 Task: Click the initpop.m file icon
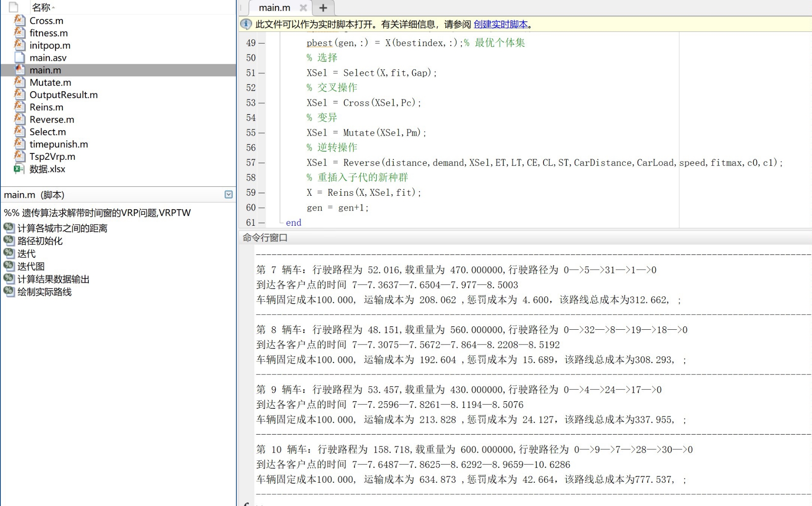[x=19, y=45]
